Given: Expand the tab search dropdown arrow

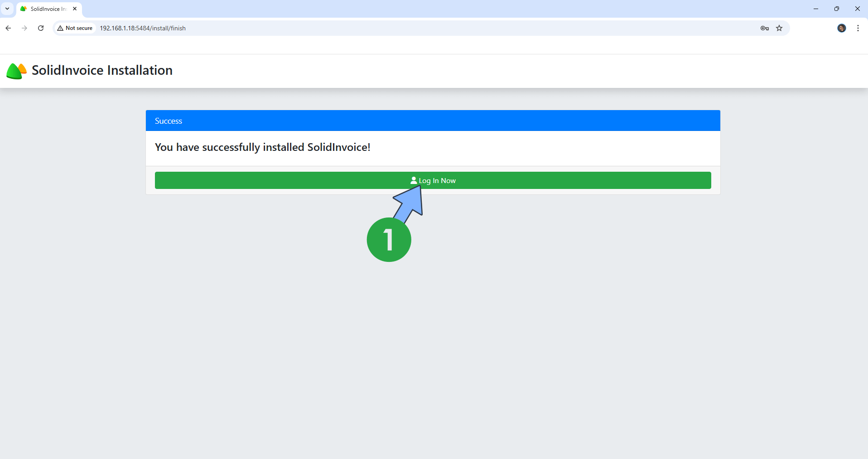Looking at the screenshot, I should (7, 9).
